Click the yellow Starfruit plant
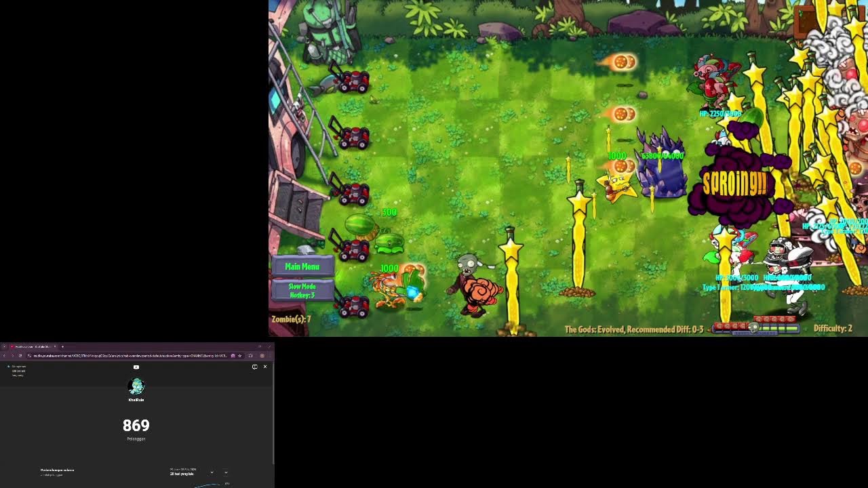 click(x=616, y=188)
